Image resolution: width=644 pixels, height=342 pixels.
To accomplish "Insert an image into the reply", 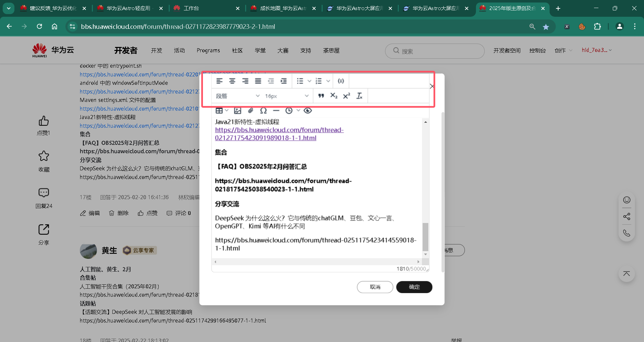I will pos(238,111).
